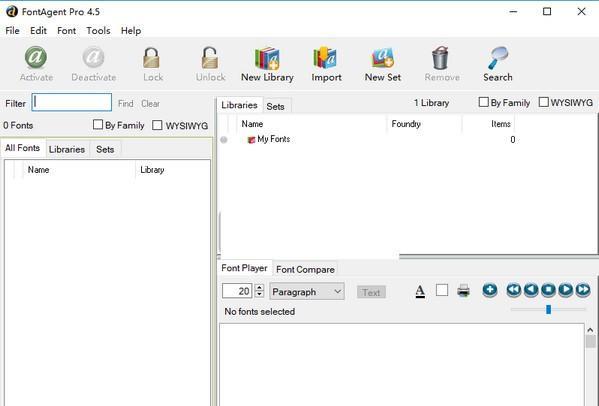The image size is (599, 406).
Task: Switch to All Fonts tab
Action: pos(23,148)
